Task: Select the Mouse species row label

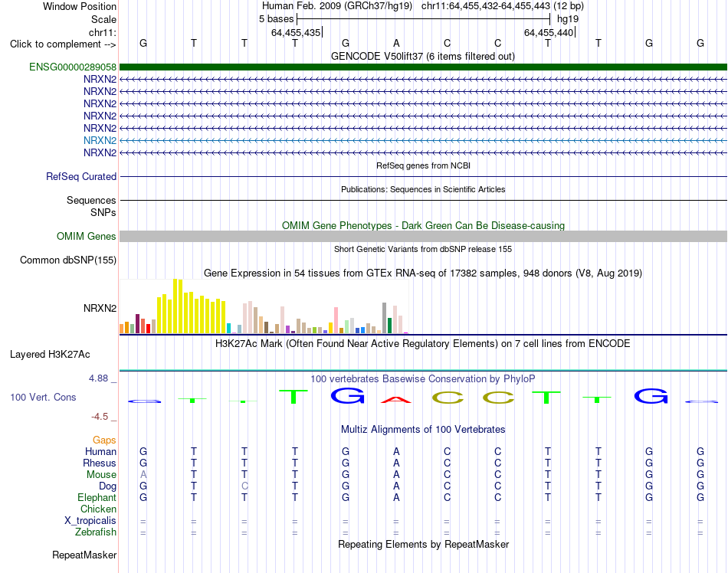Action: (x=101, y=475)
